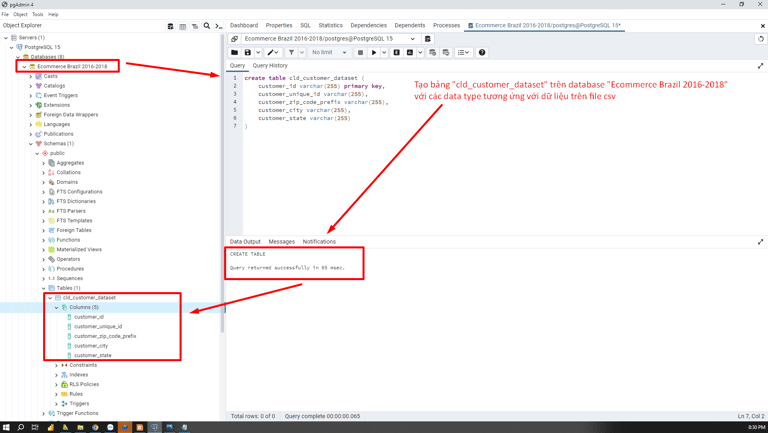Open the File menu
768x433 pixels.
5,15
